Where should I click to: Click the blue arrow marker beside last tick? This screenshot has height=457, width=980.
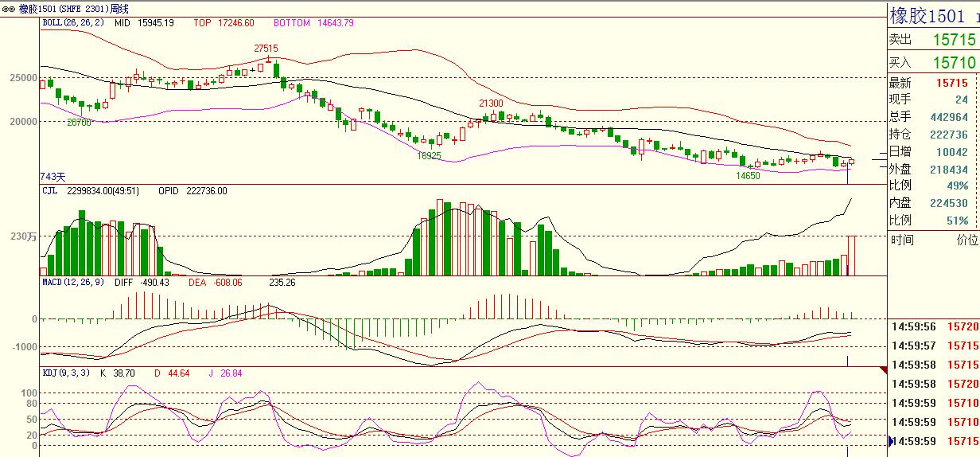[x=891, y=441]
